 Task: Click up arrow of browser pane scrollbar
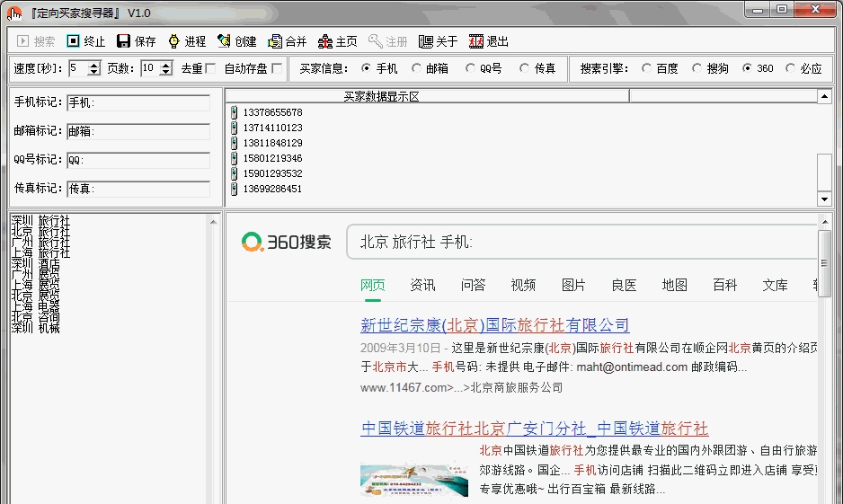(824, 221)
